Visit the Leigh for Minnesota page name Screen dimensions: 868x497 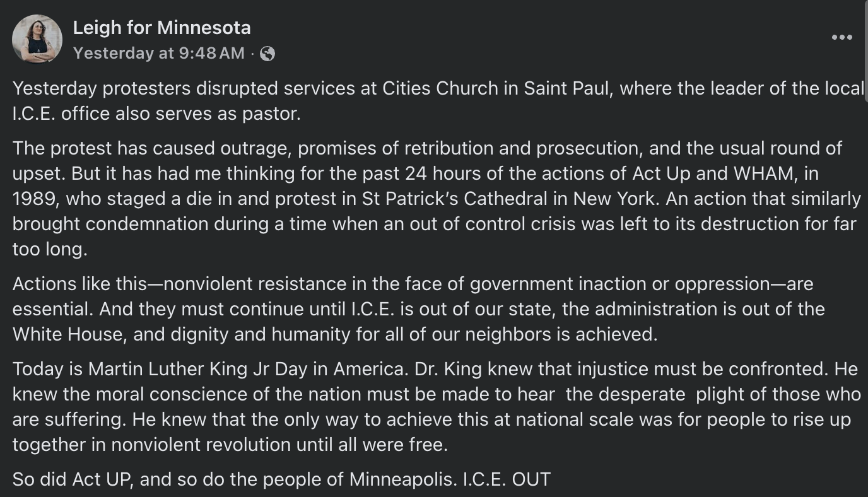pos(161,28)
